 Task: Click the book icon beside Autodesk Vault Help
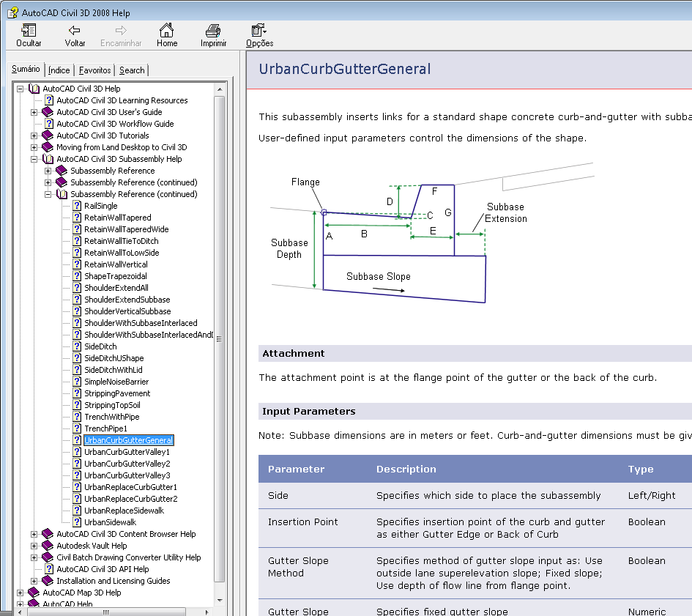click(x=47, y=546)
